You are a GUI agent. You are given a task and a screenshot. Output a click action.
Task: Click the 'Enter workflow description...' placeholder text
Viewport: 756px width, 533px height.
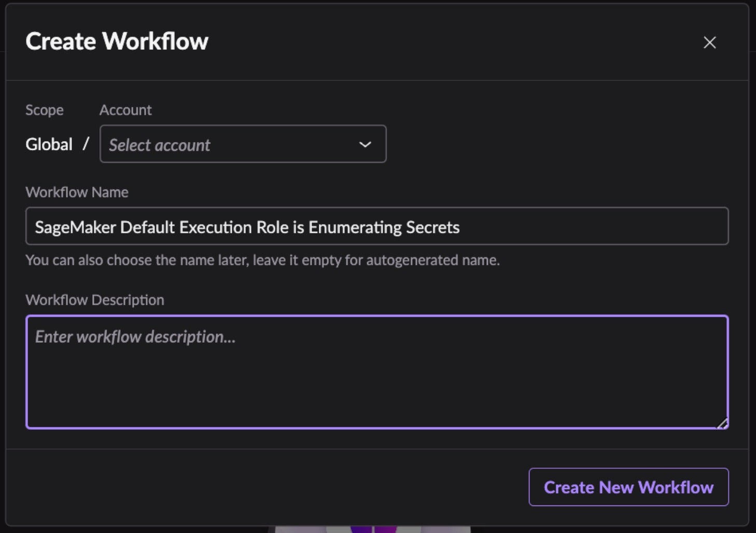tap(135, 337)
